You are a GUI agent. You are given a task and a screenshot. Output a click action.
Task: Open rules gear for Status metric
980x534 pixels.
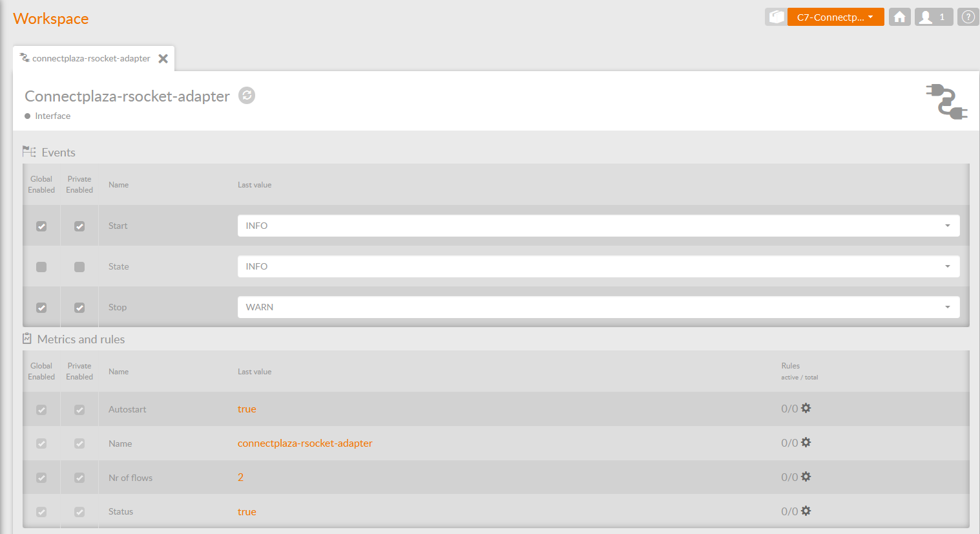806,511
